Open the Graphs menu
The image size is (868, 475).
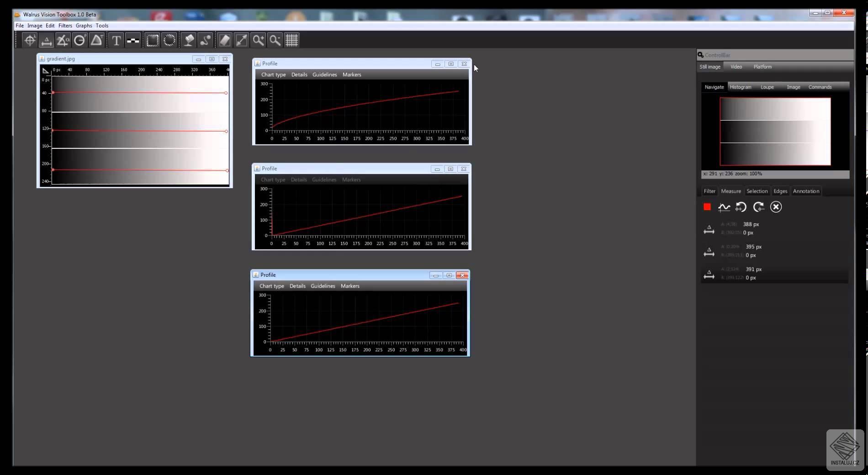pyautogui.click(x=84, y=26)
